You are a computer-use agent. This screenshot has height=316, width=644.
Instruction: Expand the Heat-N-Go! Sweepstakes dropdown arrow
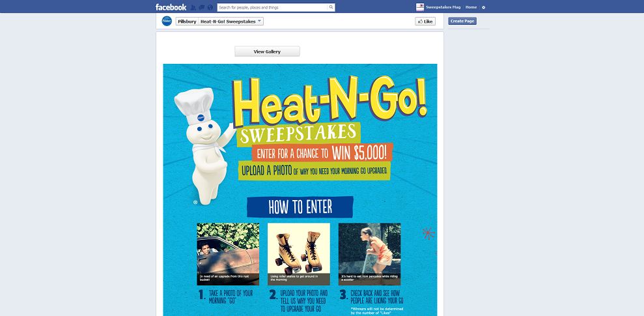(x=260, y=22)
